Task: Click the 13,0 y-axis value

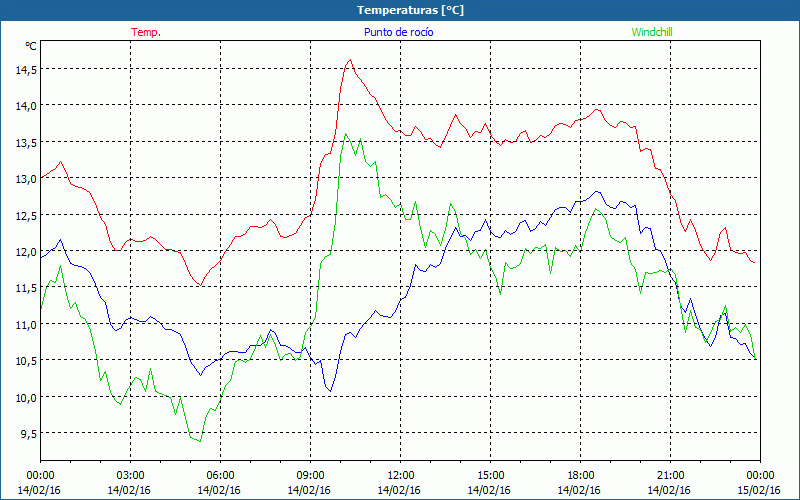Action: point(26,179)
